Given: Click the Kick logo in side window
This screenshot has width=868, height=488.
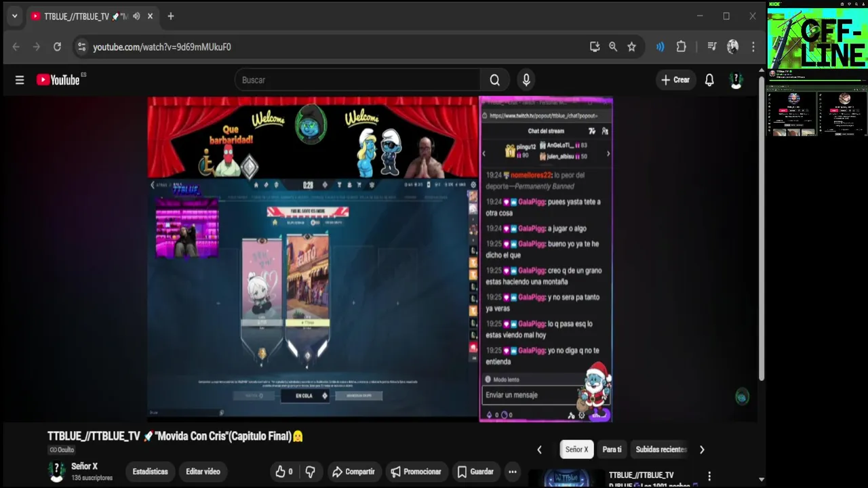Looking at the screenshot, I should [x=774, y=4].
